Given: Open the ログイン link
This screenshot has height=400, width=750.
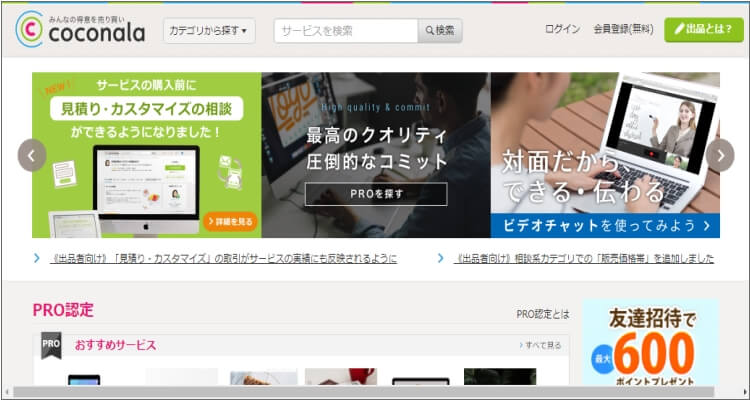Looking at the screenshot, I should pos(562,29).
